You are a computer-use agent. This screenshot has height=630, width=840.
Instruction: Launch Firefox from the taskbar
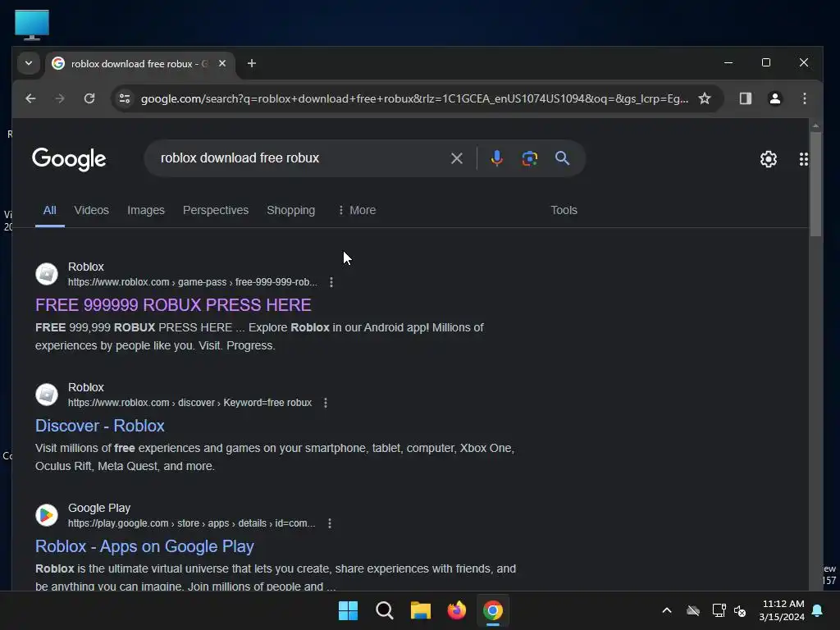tap(456, 610)
